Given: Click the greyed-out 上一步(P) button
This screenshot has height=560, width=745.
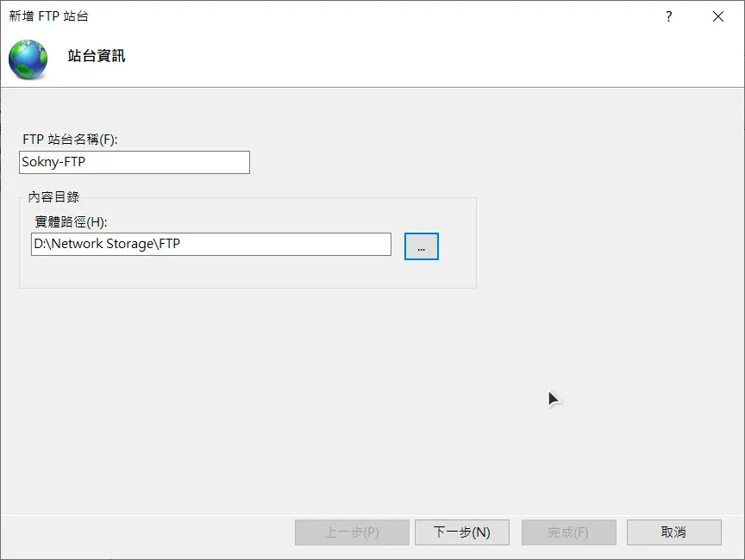Looking at the screenshot, I should pos(351,532).
